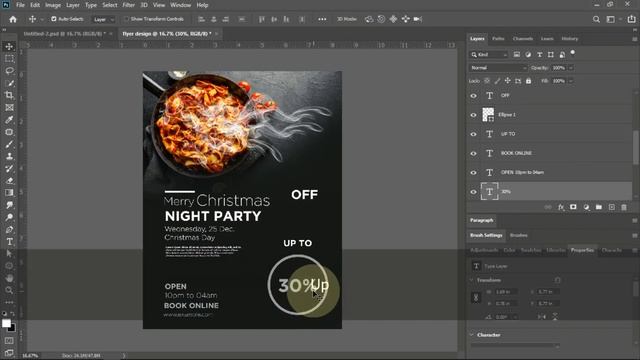Hide the Ellipse 1 layer
The width and height of the screenshot is (640, 360).
(x=473, y=115)
